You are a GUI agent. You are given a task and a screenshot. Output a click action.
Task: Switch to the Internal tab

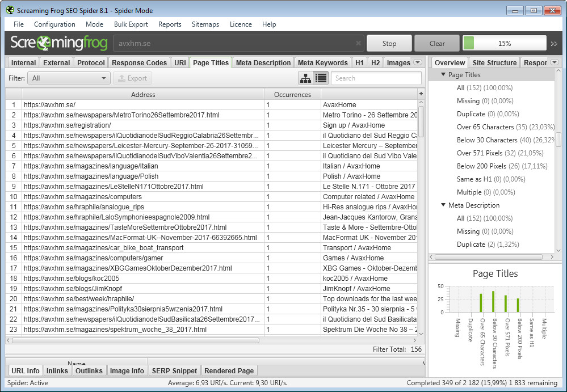23,62
